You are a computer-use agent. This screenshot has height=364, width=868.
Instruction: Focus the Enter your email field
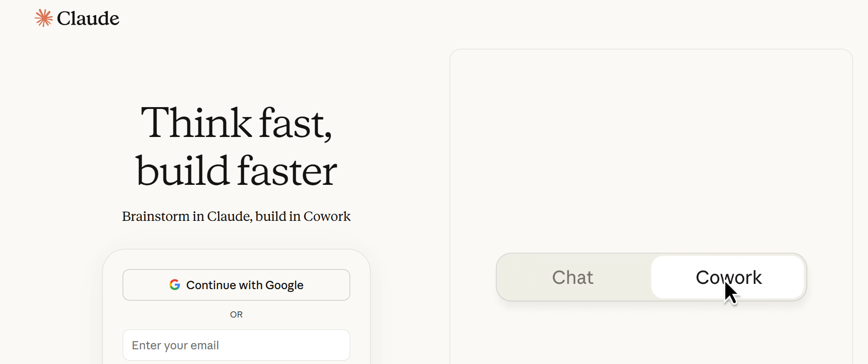pos(236,345)
